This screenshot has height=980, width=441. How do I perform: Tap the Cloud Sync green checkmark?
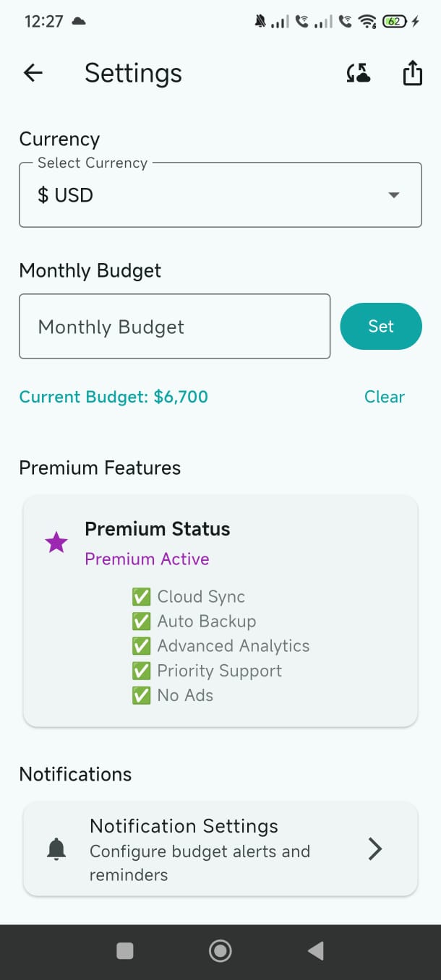(x=141, y=597)
